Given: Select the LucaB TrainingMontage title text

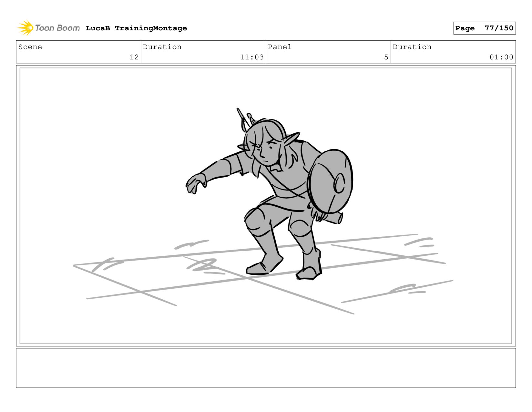Looking at the screenshot, I should [x=136, y=28].
